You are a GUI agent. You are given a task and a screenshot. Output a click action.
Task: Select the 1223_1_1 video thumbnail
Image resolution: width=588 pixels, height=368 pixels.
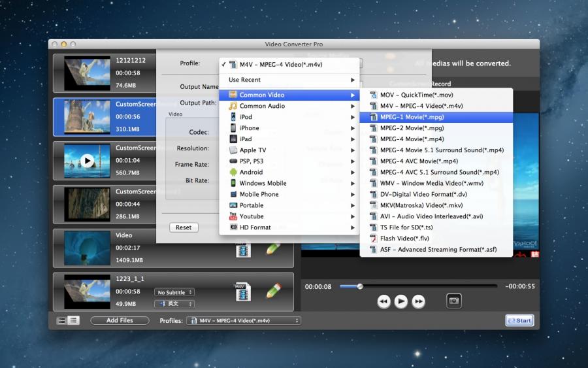(87, 292)
